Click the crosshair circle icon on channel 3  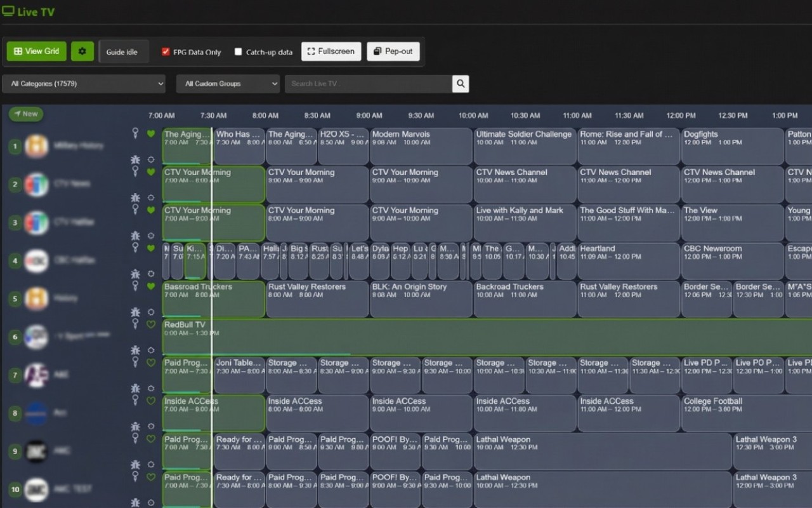tap(151, 236)
